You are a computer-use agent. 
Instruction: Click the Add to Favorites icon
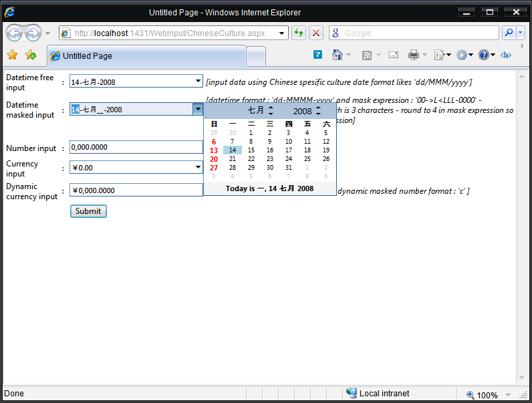pyautogui.click(x=30, y=55)
